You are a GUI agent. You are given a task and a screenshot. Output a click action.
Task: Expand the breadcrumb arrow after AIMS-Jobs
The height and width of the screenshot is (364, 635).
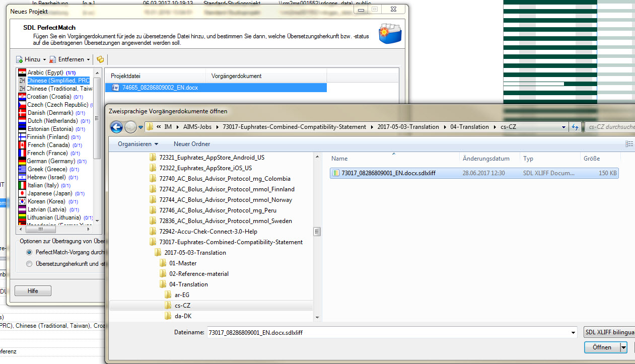tap(217, 127)
